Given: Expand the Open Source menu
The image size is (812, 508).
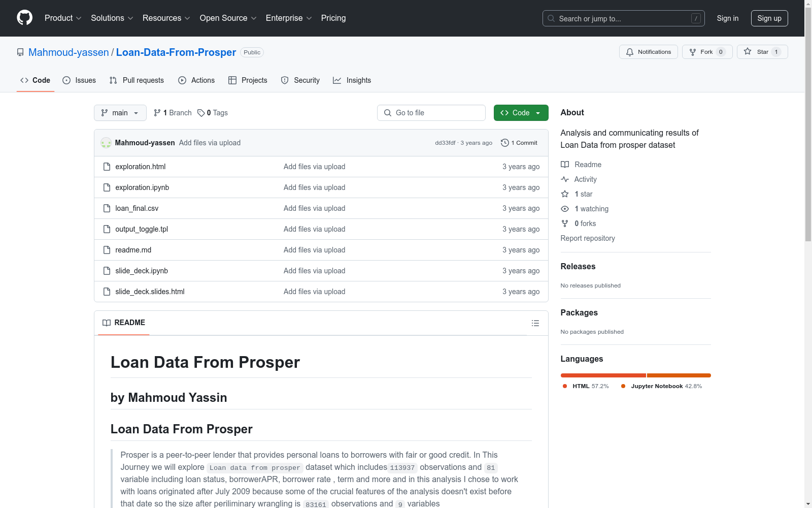Looking at the screenshot, I should 228,18.
